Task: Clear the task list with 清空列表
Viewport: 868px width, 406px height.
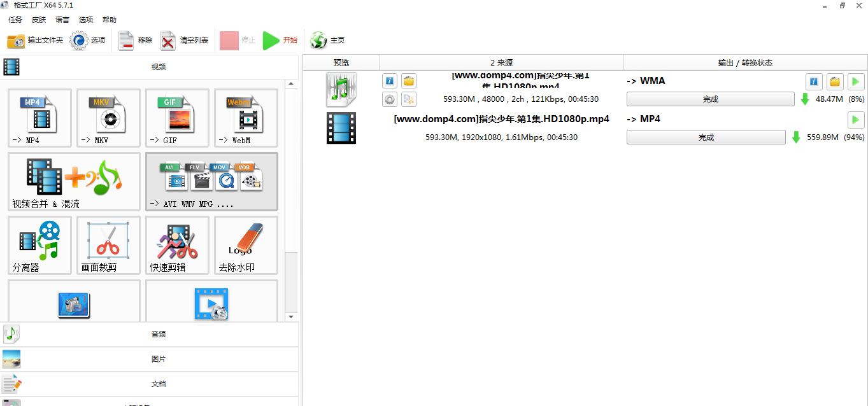Action: 185,41
